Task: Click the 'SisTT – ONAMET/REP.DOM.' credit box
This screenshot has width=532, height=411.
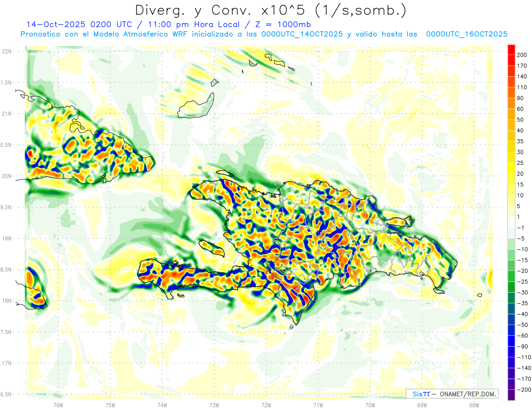Action: pyautogui.click(x=452, y=394)
